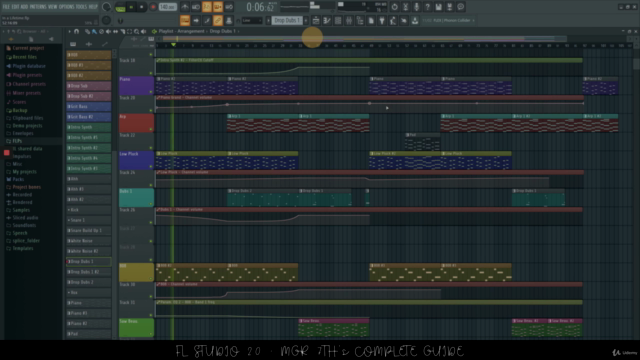Select the delete tool icon
Image resolution: width=640 pixels, height=360 pixels.
coord(101,31)
